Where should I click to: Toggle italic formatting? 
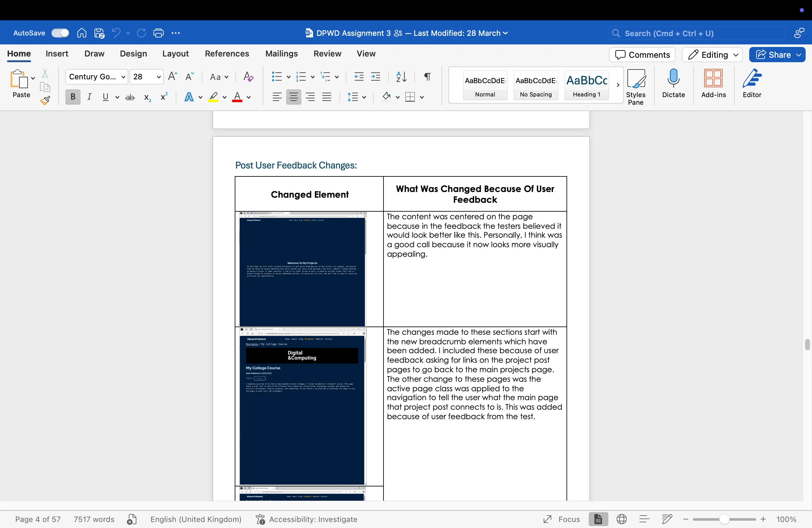pos(89,97)
